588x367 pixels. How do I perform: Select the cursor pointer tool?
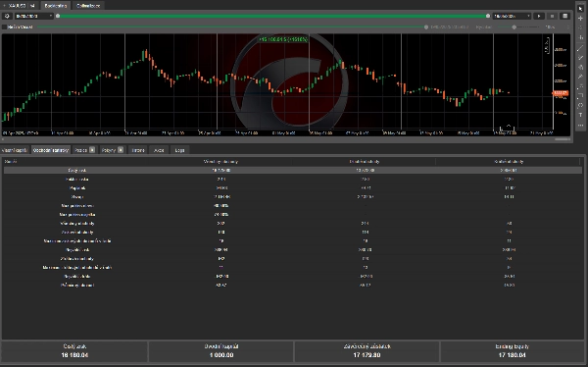pyautogui.click(x=580, y=9)
